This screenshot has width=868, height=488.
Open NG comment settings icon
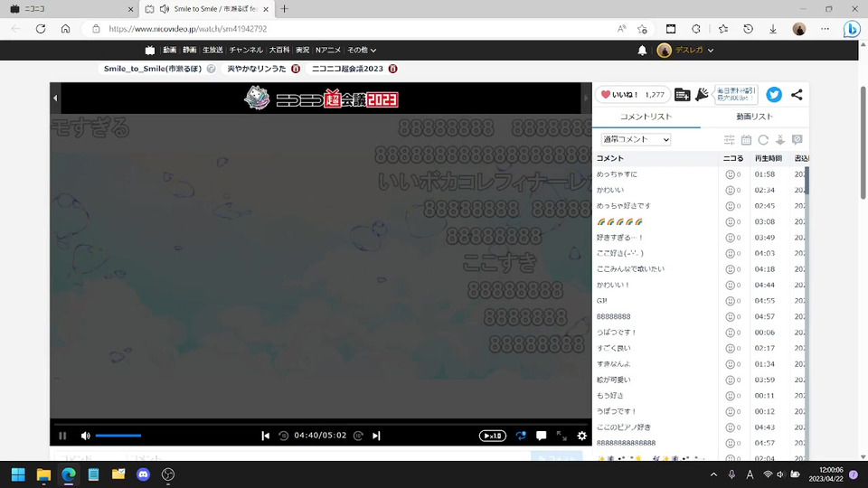pos(797,140)
